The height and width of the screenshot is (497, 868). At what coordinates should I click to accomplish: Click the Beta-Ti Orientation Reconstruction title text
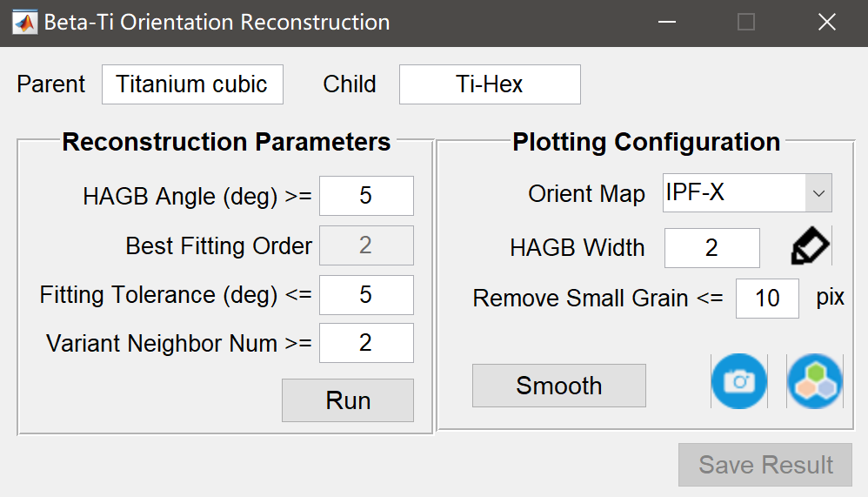(217, 23)
